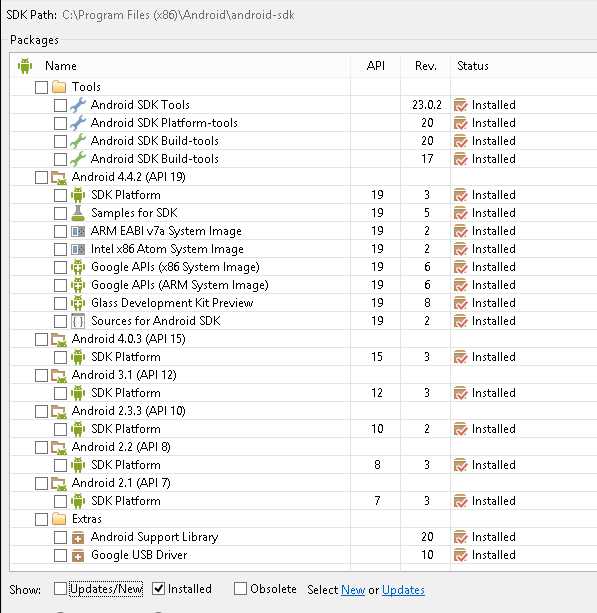Click the New link to select new packages

(353, 590)
